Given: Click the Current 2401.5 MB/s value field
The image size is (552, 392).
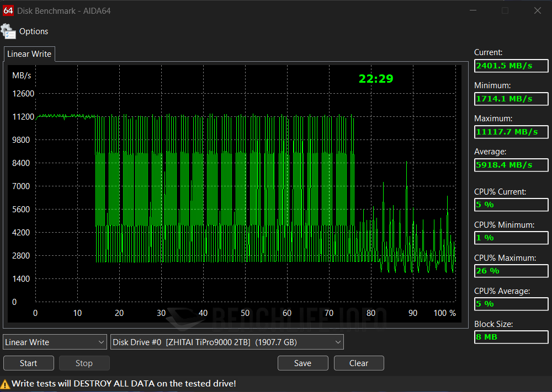Looking at the screenshot, I should (x=511, y=66).
